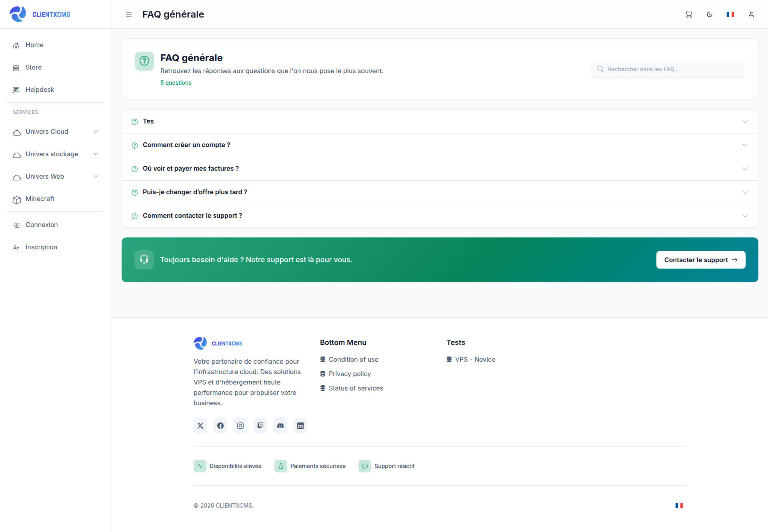Click the X (Twitter) social icon

pyautogui.click(x=200, y=426)
